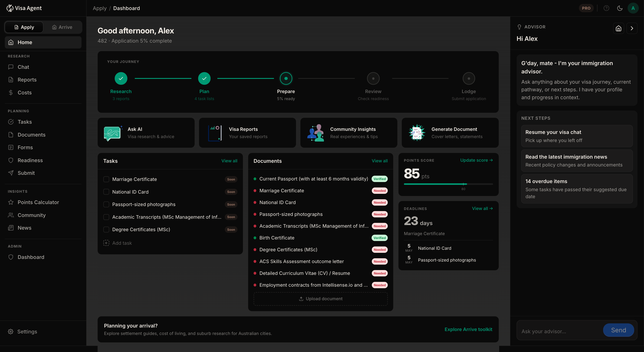Mark National ID Card task complete

click(x=106, y=192)
